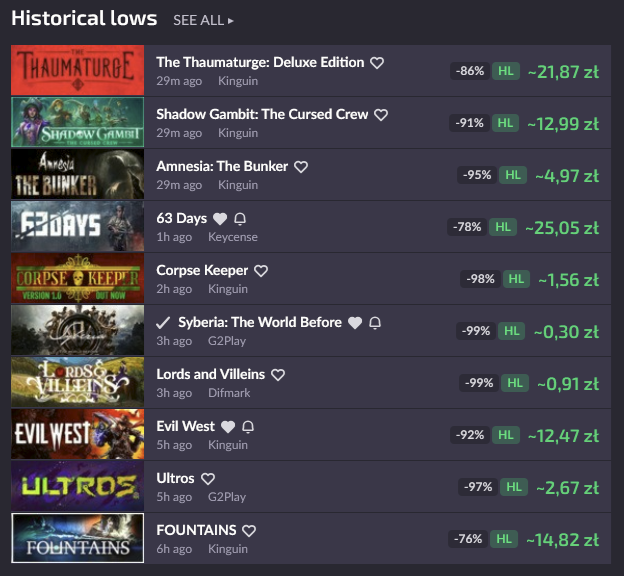
Task: Click the ~4,97 zł price for Amnesia
Action: point(566,175)
